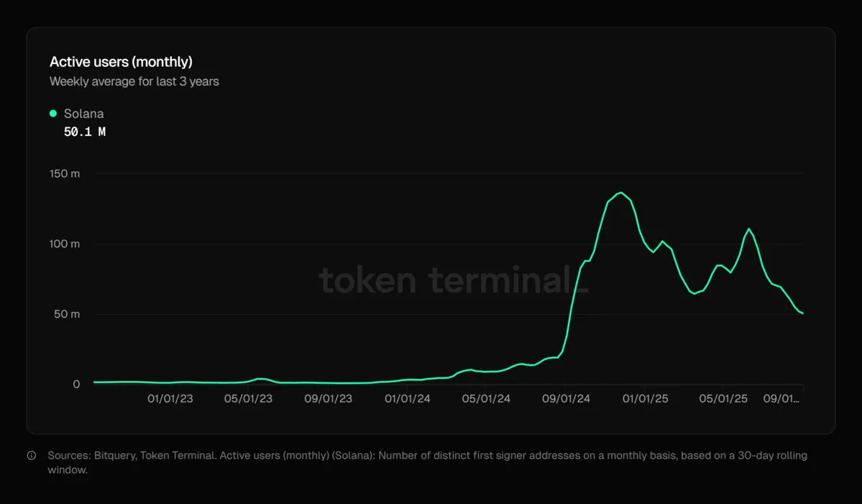This screenshot has height=504, width=862.
Task: Click the Weekly average for last 3 years subtitle
Action: click(x=134, y=82)
